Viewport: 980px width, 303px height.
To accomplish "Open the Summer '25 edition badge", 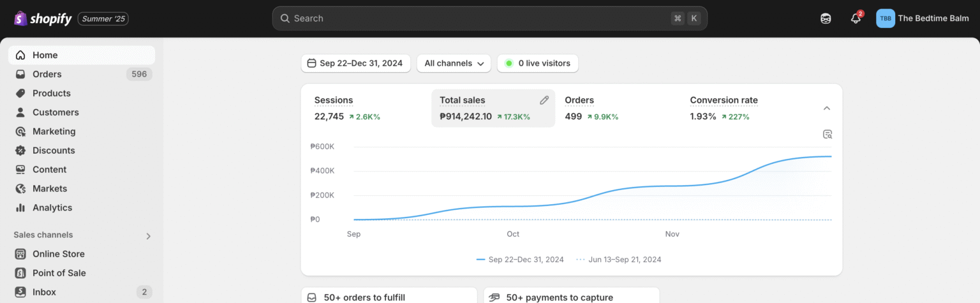I will (x=103, y=18).
